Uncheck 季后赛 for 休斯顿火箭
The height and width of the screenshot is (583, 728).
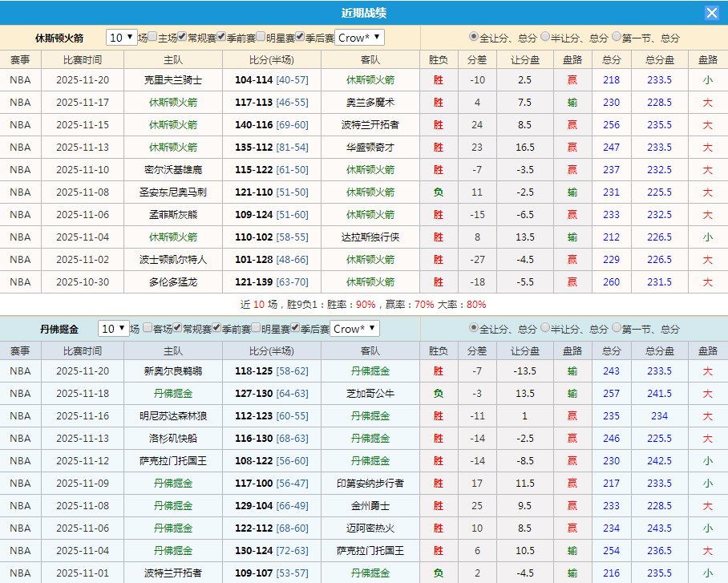point(299,37)
